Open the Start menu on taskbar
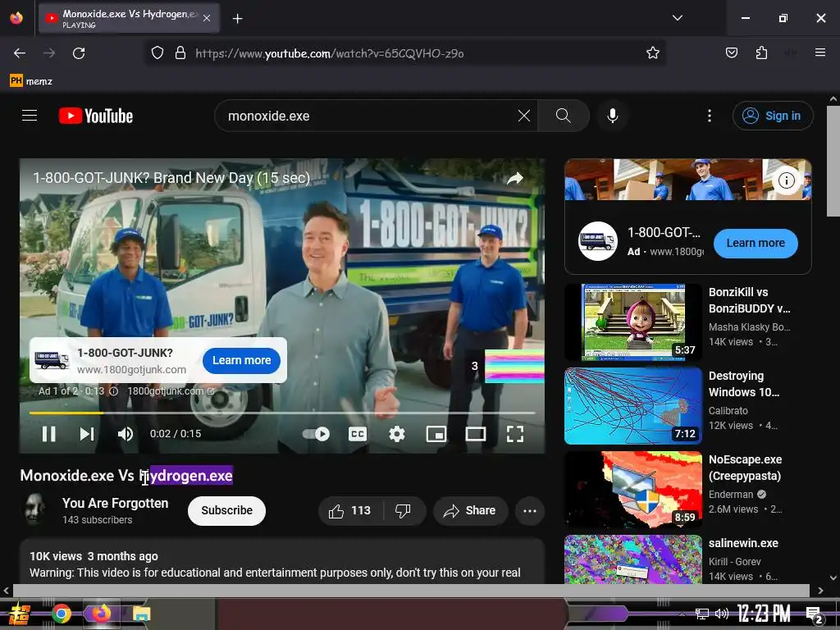The image size is (840, 630). click(18, 614)
